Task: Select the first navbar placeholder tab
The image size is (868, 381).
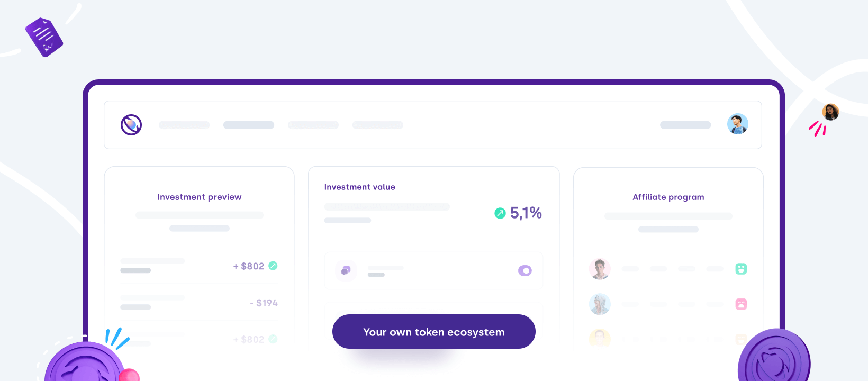Action: pyautogui.click(x=184, y=125)
